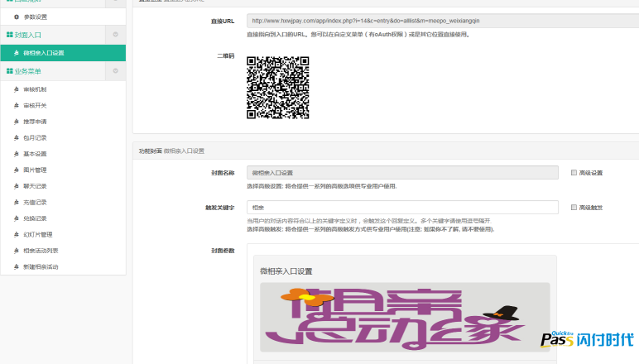Click the icon beside 推荐申请
The image size is (639, 364).
click(17, 122)
